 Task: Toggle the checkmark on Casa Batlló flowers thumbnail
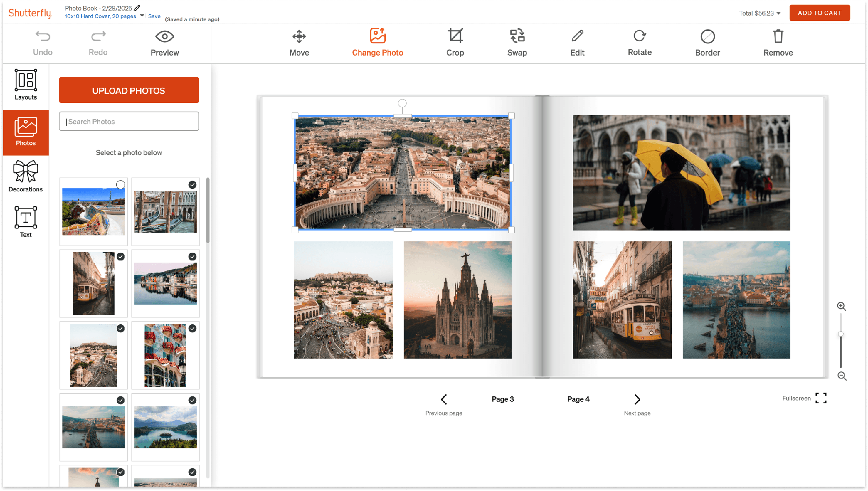click(192, 329)
